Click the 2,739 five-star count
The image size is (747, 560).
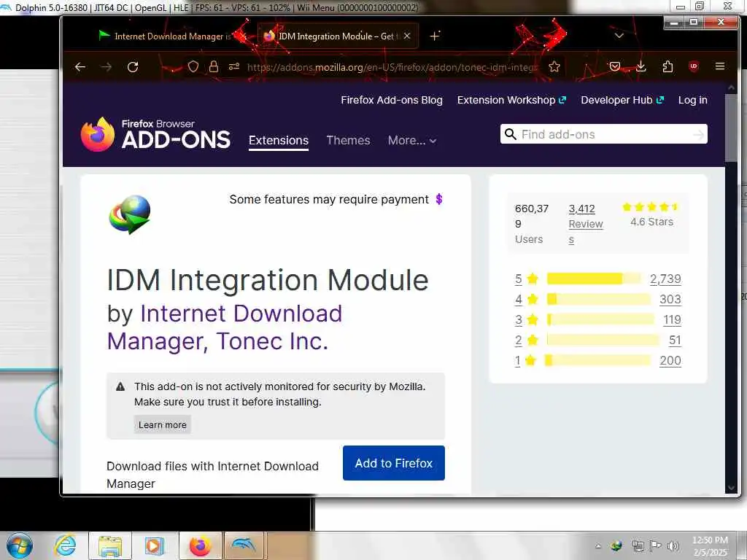pos(665,279)
